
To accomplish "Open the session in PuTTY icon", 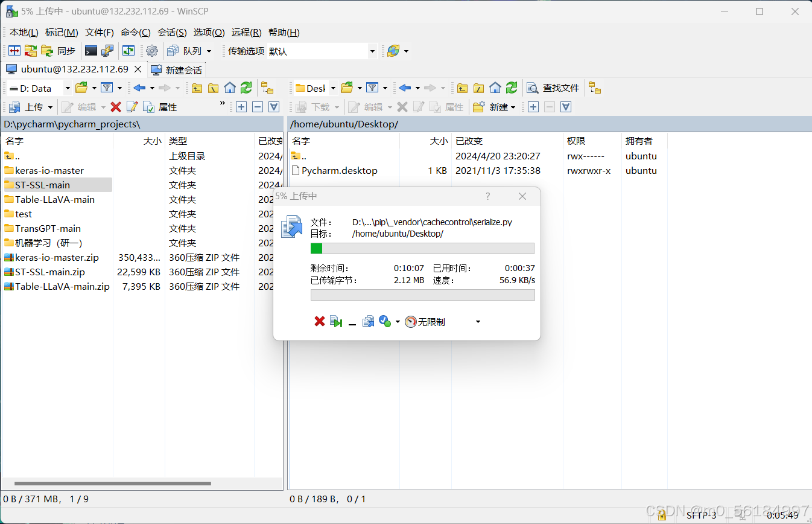I will click(107, 51).
